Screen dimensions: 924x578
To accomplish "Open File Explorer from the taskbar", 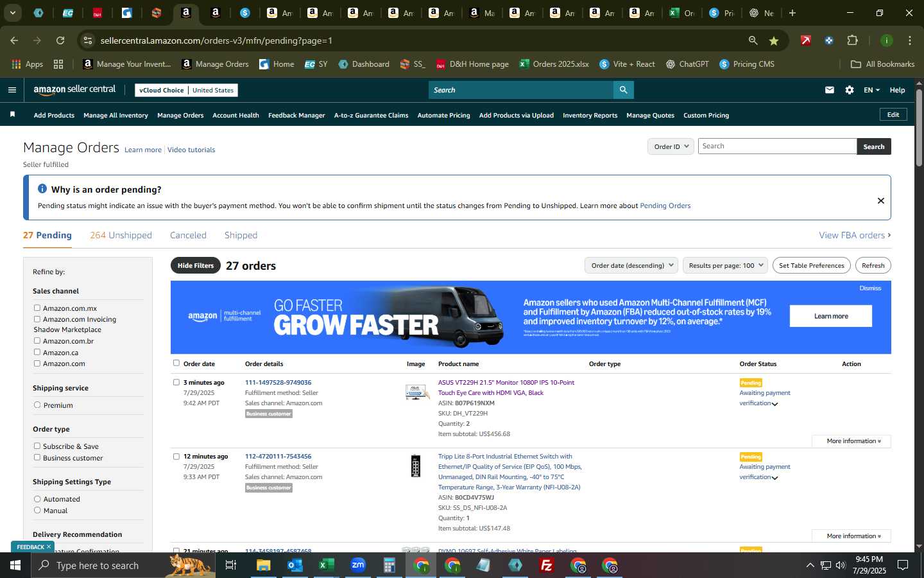I will click(264, 565).
